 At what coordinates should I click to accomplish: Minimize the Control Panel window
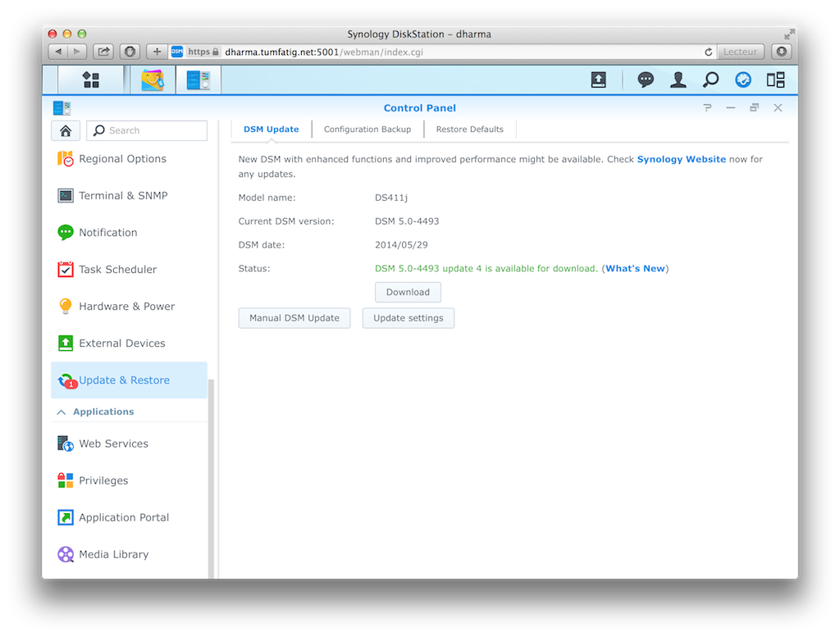(731, 108)
